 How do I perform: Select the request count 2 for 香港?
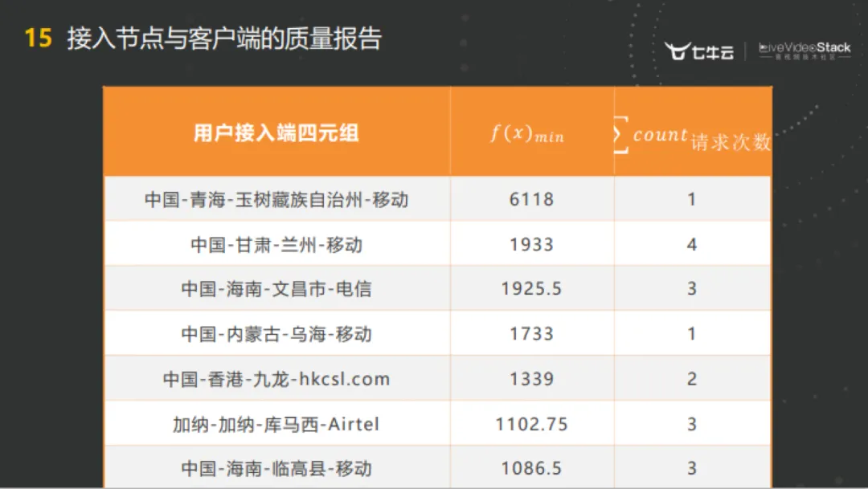tap(692, 379)
